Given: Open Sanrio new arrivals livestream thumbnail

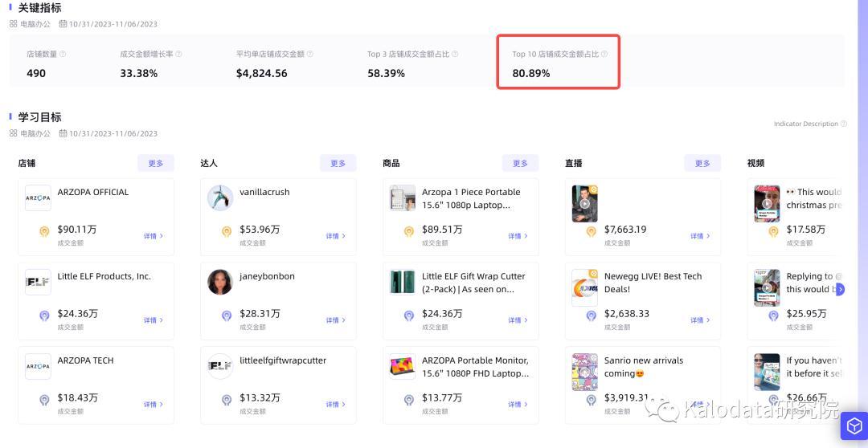Looking at the screenshot, I should (584, 372).
